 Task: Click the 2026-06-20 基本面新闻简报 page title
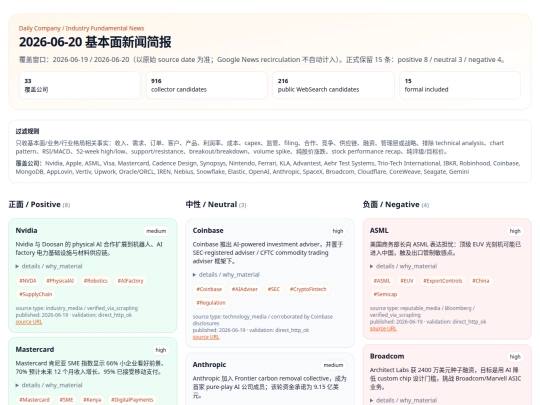coord(95,42)
